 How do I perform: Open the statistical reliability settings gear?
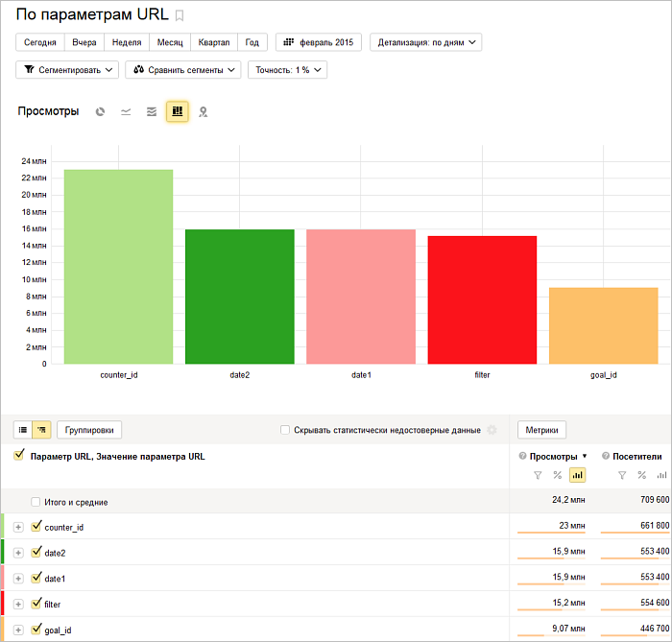(492, 430)
